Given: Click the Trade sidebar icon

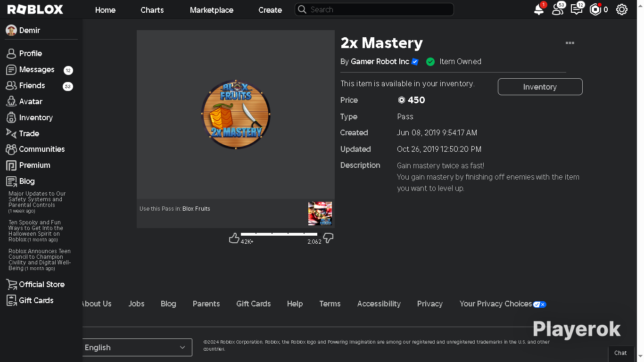Looking at the screenshot, I should pyautogui.click(x=11, y=133).
